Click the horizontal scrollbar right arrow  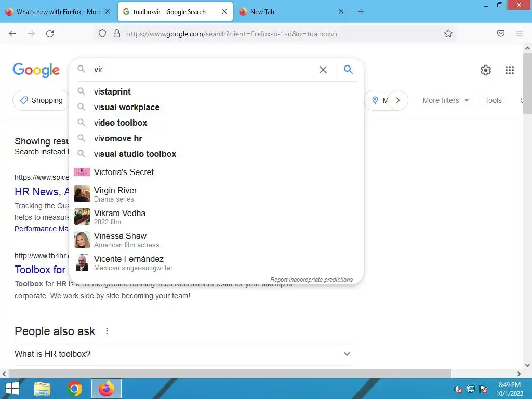(x=519, y=374)
